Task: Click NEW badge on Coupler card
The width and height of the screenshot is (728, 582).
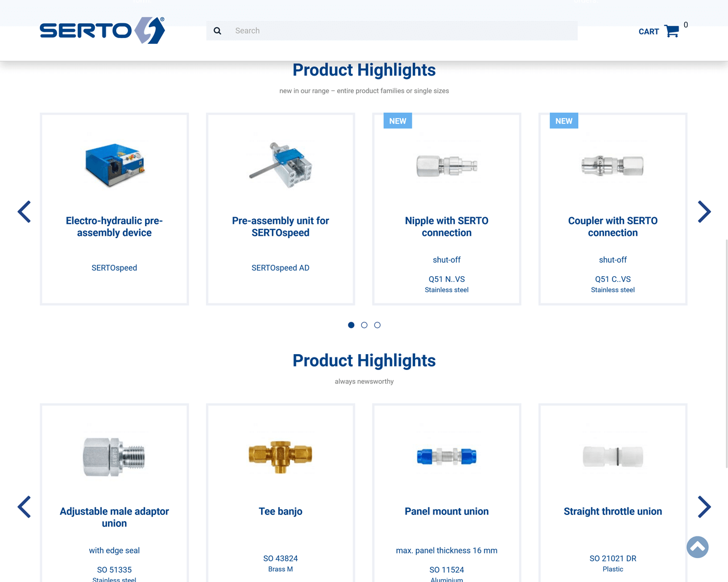Action: pyautogui.click(x=564, y=121)
